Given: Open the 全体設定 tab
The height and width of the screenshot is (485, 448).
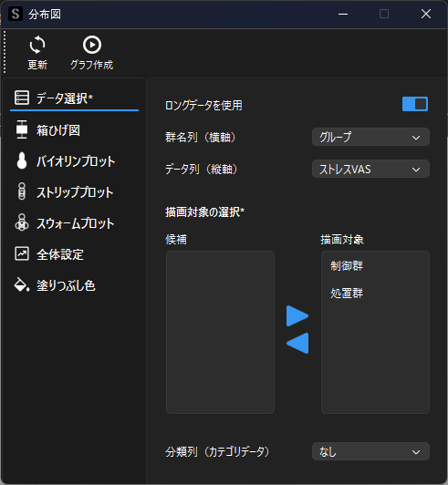Looking at the screenshot, I should (x=74, y=254).
